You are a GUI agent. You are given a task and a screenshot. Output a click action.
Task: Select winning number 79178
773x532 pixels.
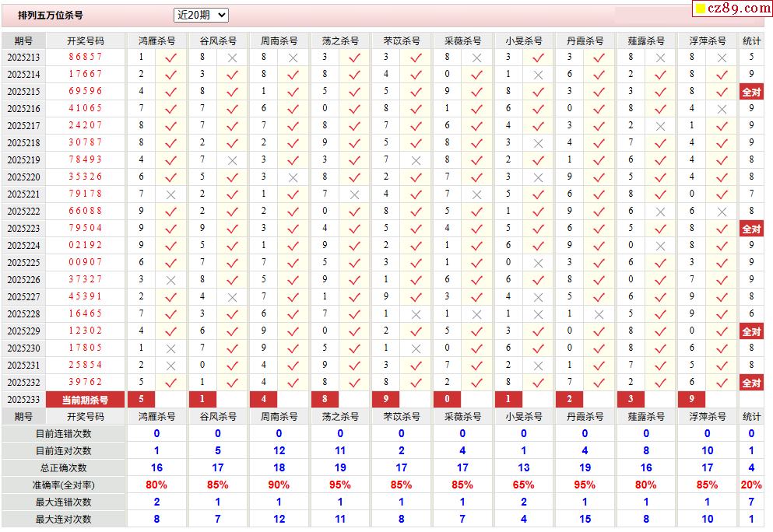pos(86,194)
